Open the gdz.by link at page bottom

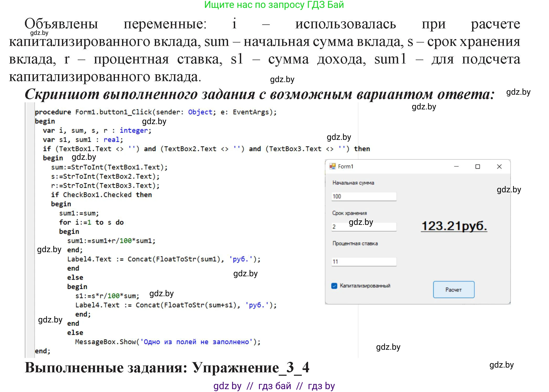coord(227,386)
